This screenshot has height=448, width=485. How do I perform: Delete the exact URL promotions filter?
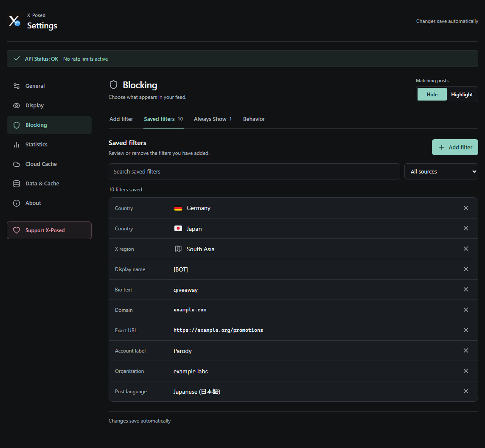pyautogui.click(x=466, y=330)
